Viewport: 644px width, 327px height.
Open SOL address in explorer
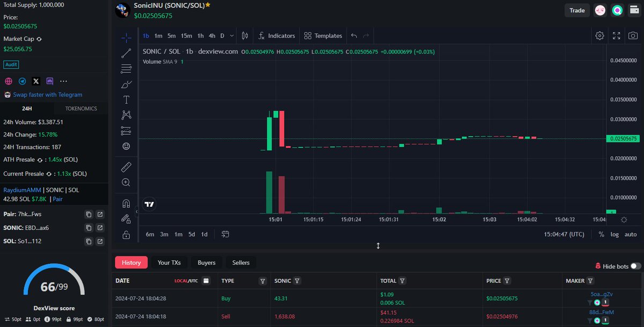click(x=100, y=241)
